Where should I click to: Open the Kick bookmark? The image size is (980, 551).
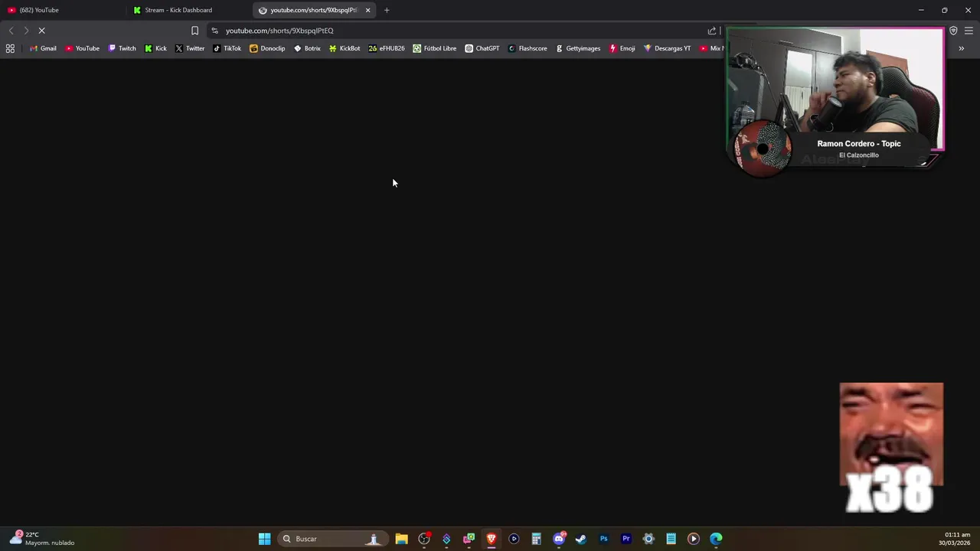(155, 48)
